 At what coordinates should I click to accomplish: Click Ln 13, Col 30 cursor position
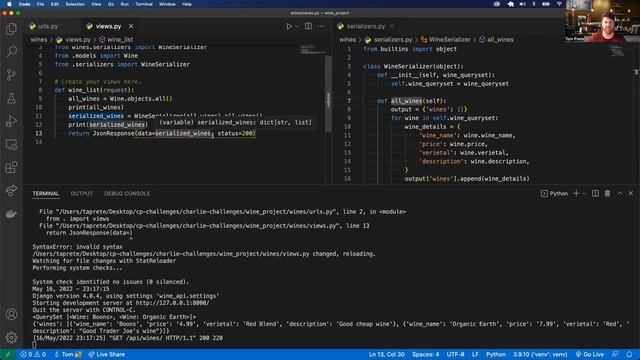tap(387, 354)
